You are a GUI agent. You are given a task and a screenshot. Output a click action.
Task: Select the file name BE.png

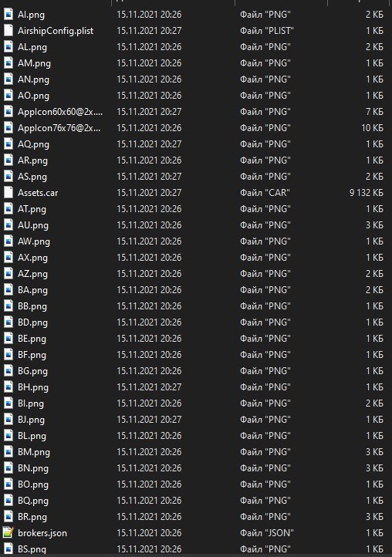[x=32, y=339]
